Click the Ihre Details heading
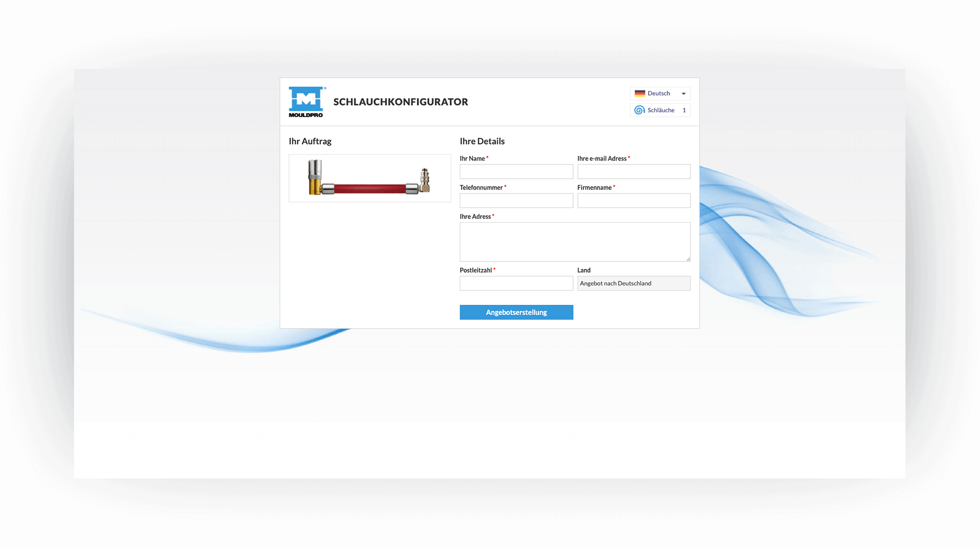 point(482,141)
